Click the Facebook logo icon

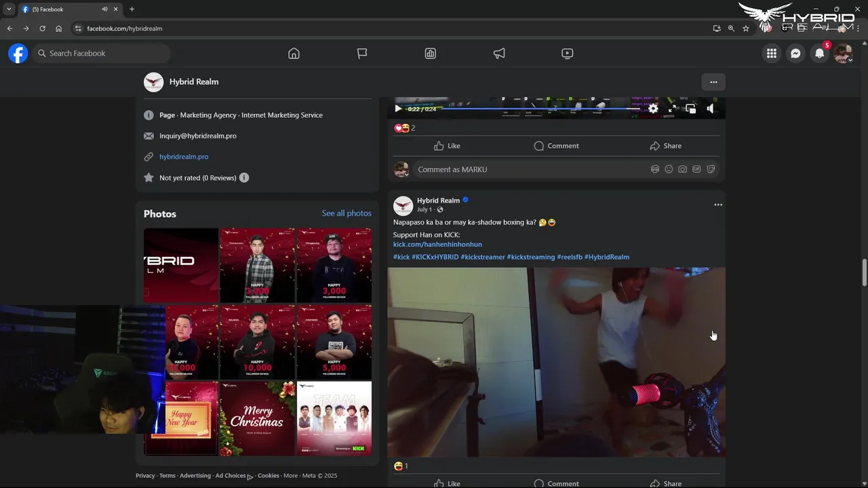[x=18, y=54]
